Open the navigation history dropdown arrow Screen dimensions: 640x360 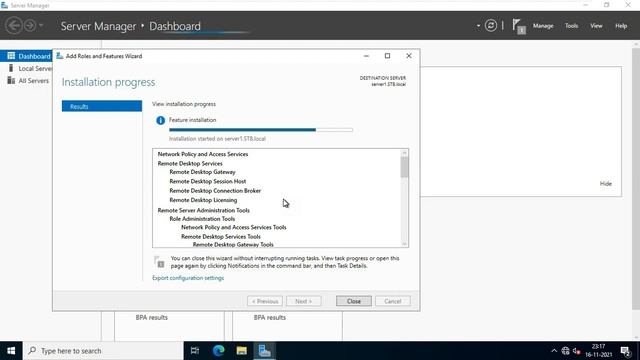point(41,26)
